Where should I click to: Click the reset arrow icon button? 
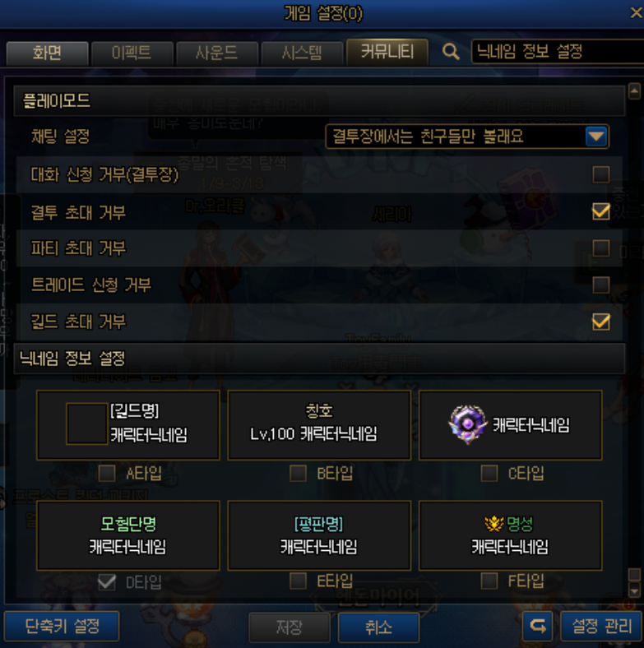(538, 626)
